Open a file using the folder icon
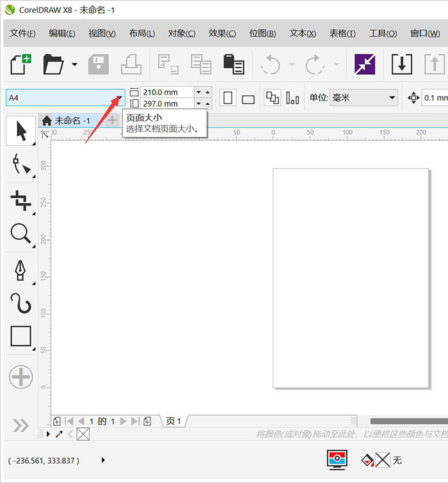The width and height of the screenshot is (448, 483). 53,64
